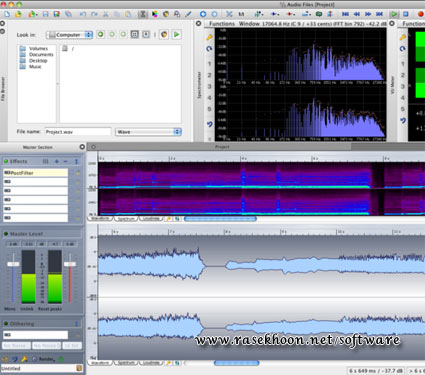Switch upper view to Spectrum tab
Screen dimensions: 425x375
pyautogui.click(x=126, y=219)
